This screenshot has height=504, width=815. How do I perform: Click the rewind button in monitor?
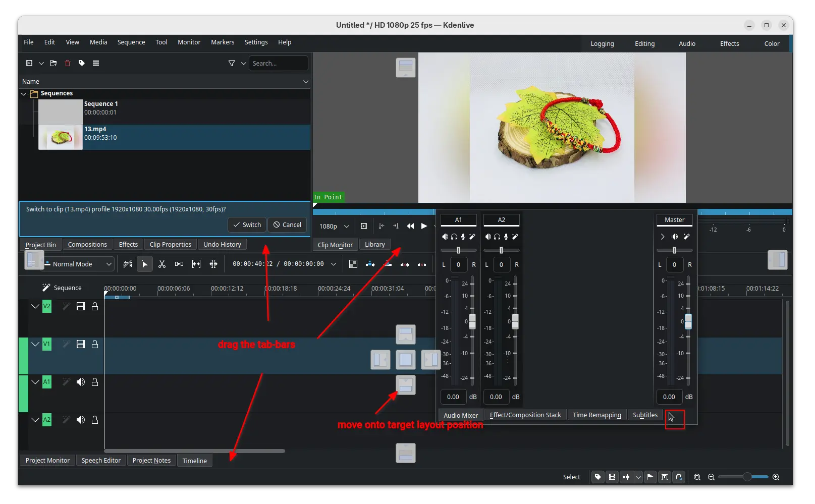click(410, 226)
